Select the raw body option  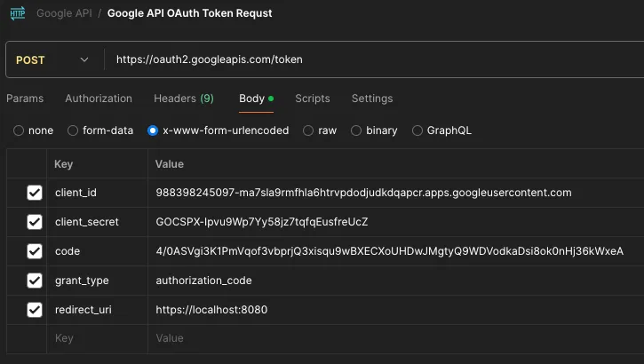tap(308, 131)
